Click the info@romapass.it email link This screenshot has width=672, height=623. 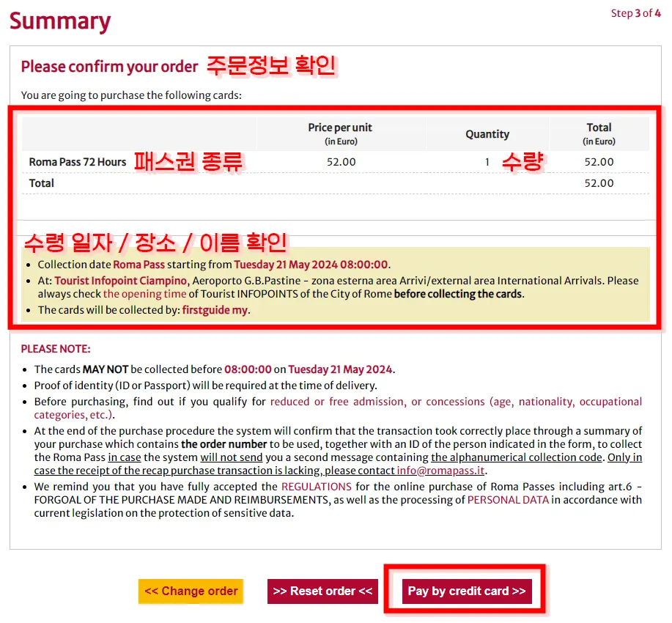[x=441, y=471]
